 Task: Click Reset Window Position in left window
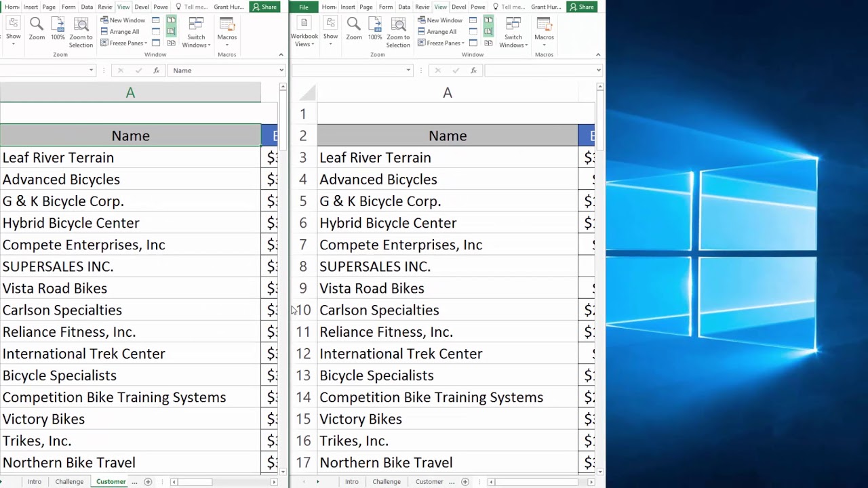(x=171, y=43)
